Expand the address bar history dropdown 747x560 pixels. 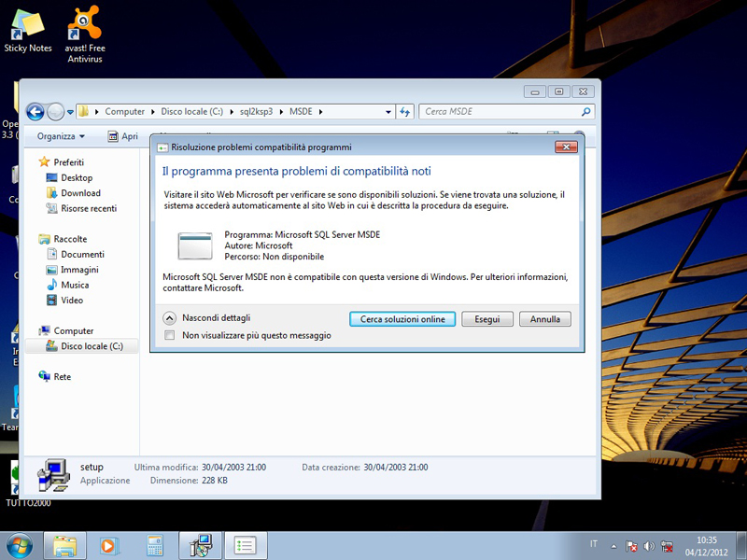(388, 112)
